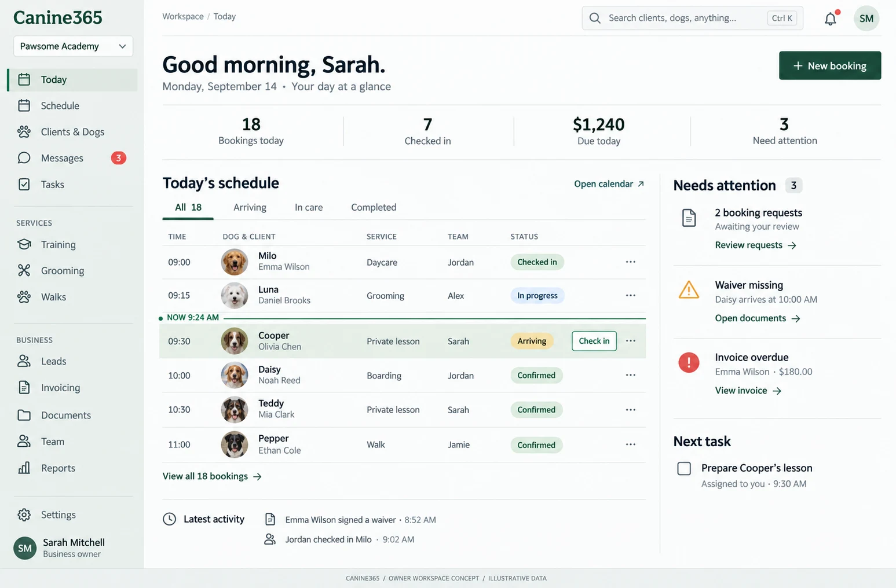Select the All 18 schedule tab
896x588 pixels.
pyautogui.click(x=188, y=207)
